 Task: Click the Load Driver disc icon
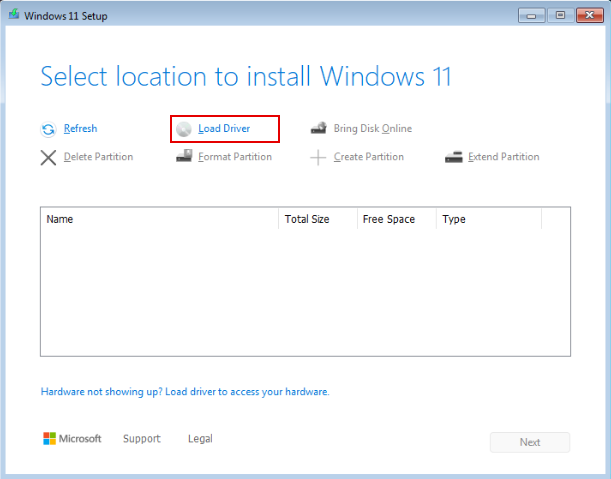(x=184, y=129)
